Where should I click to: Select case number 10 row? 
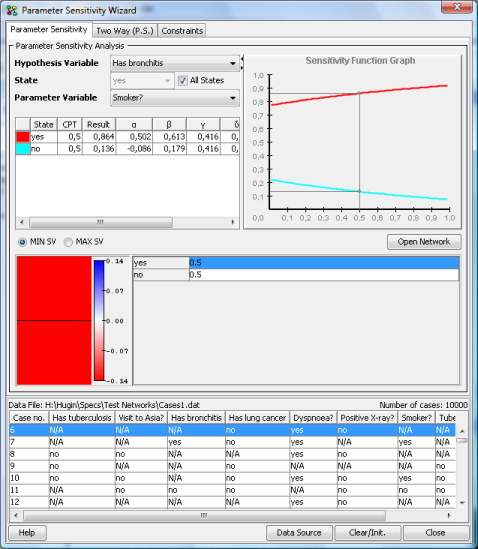[232, 478]
